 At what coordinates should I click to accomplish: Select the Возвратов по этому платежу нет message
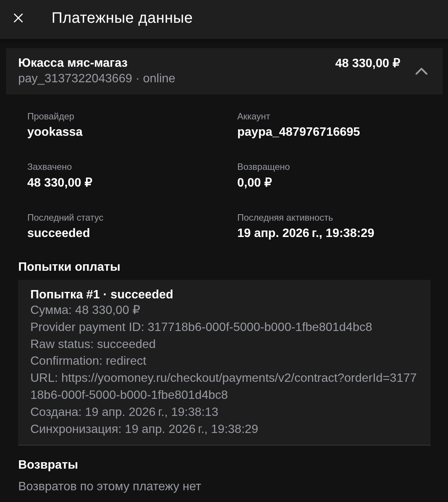pos(110,486)
